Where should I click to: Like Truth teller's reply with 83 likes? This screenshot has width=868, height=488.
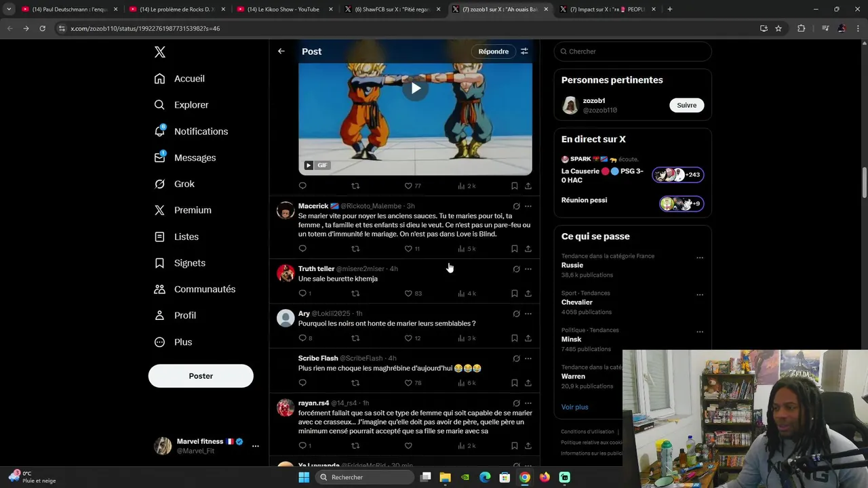click(408, 293)
